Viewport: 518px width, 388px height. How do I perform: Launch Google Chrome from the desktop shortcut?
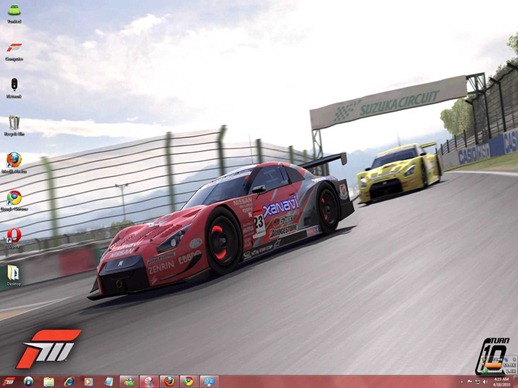14,201
